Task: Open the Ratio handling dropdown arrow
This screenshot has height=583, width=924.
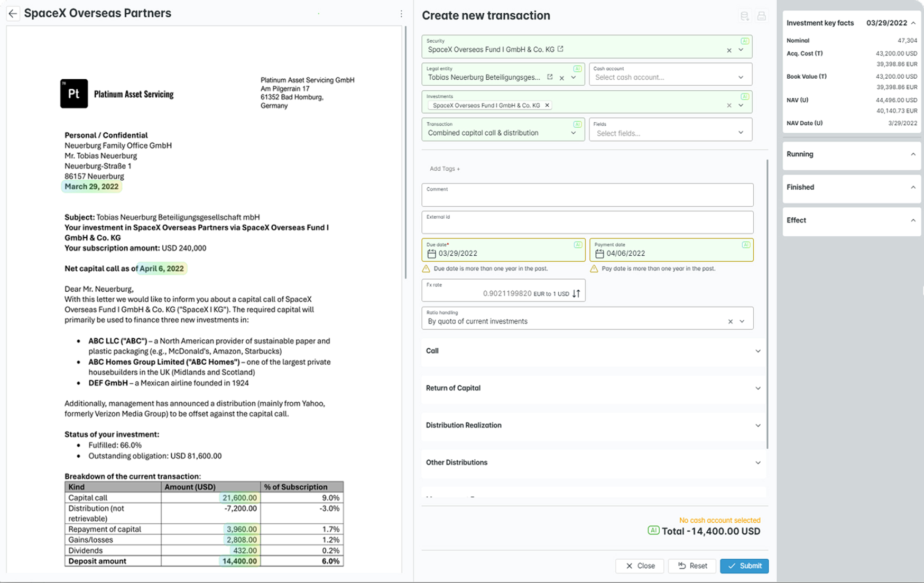Action: [742, 321]
